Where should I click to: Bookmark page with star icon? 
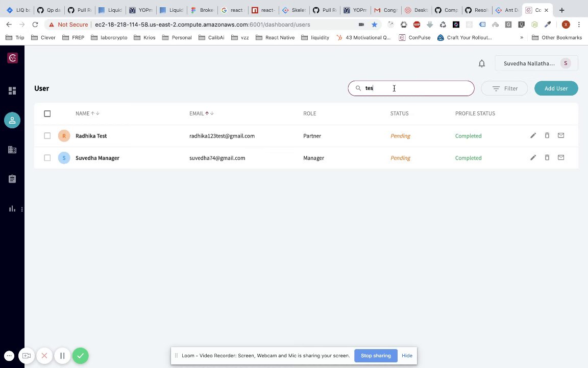point(374,25)
